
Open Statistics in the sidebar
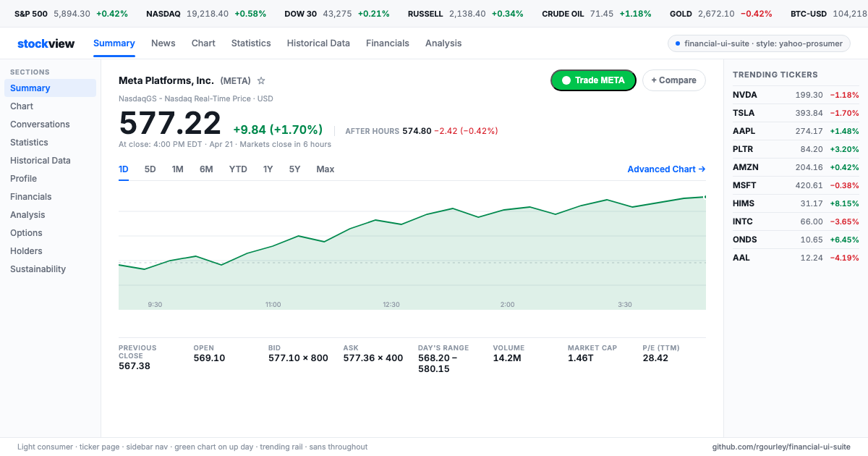tap(50, 143)
